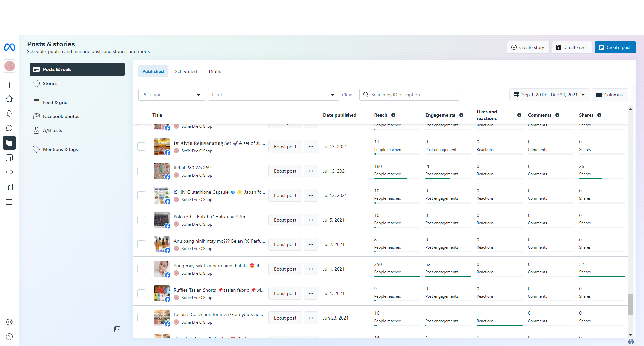Open the Retail 280 Ws 269 thumbnail
644x346 pixels.
[161, 171]
